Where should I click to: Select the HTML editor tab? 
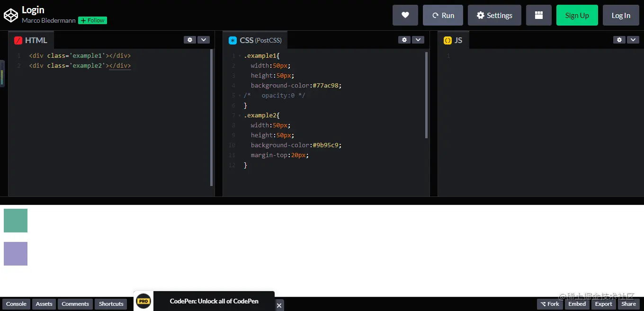point(31,40)
